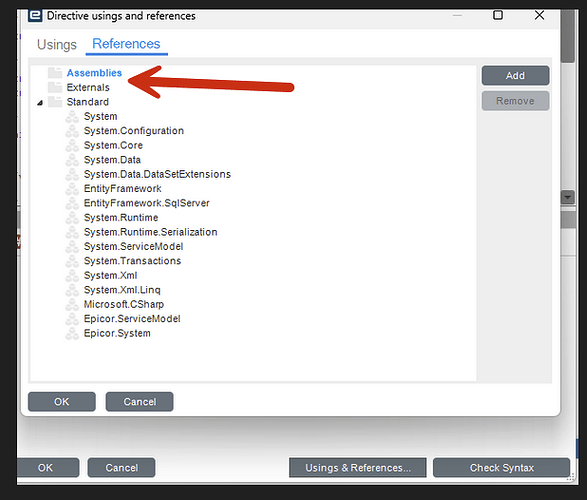
Task: Open Usings & References dialog button
Action: [x=358, y=468]
